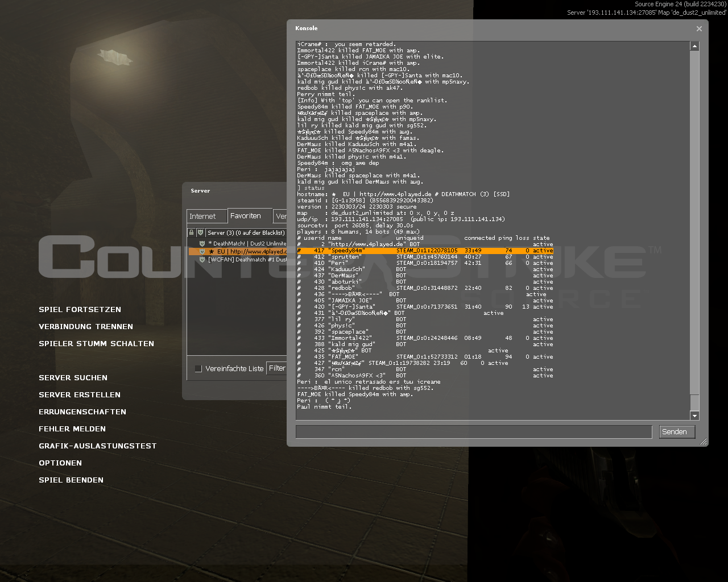Open the partially hidden Ver... tab
Viewport: 728px width, 582px height.
[x=280, y=217]
